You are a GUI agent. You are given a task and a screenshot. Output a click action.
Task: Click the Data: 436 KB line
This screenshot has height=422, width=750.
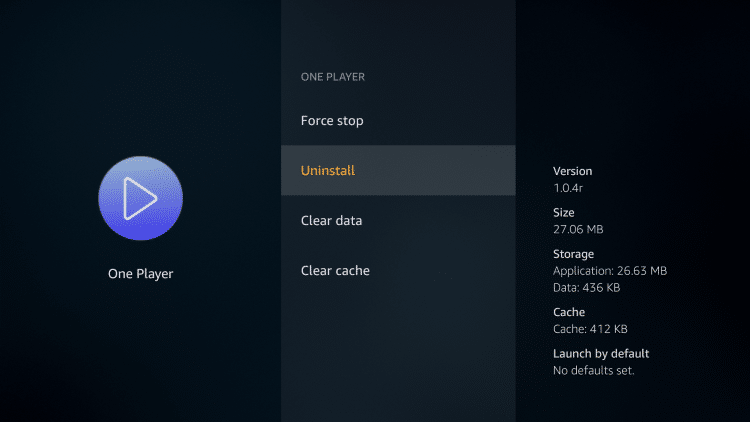coord(586,288)
